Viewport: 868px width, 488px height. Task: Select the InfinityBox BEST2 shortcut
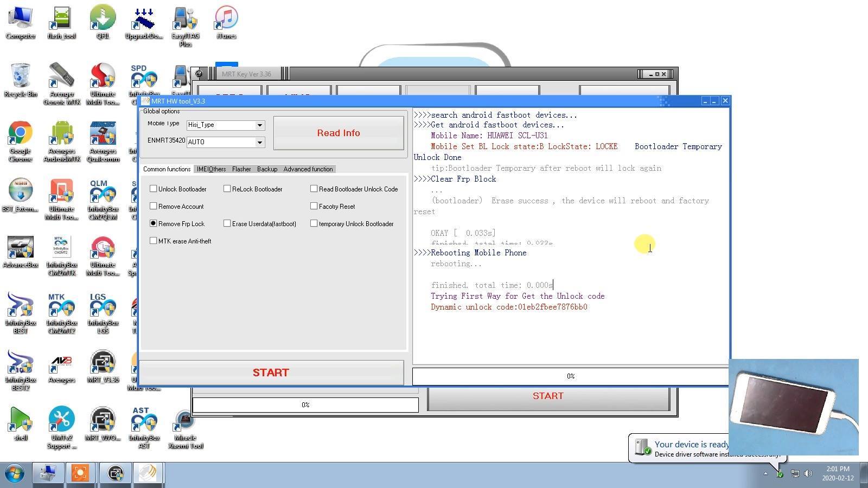(21, 370)
